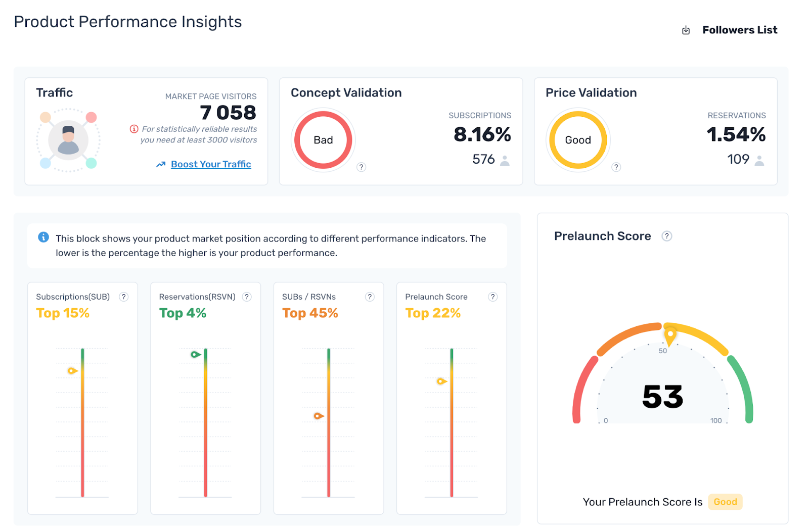Click the red warning info icon under visitors

(134, 129)
